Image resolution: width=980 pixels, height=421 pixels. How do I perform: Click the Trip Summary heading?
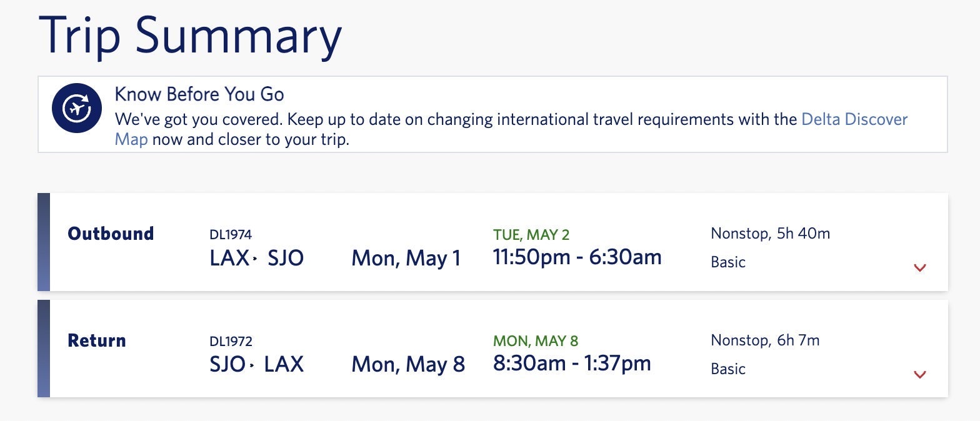click(x=190, y=36)
